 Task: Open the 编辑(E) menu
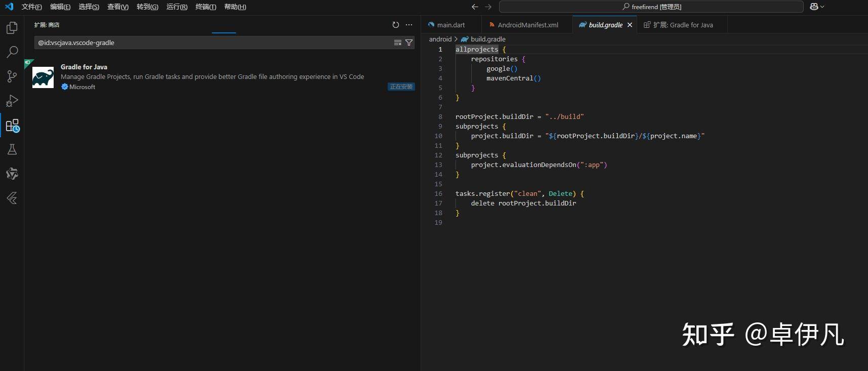[60, 7]
